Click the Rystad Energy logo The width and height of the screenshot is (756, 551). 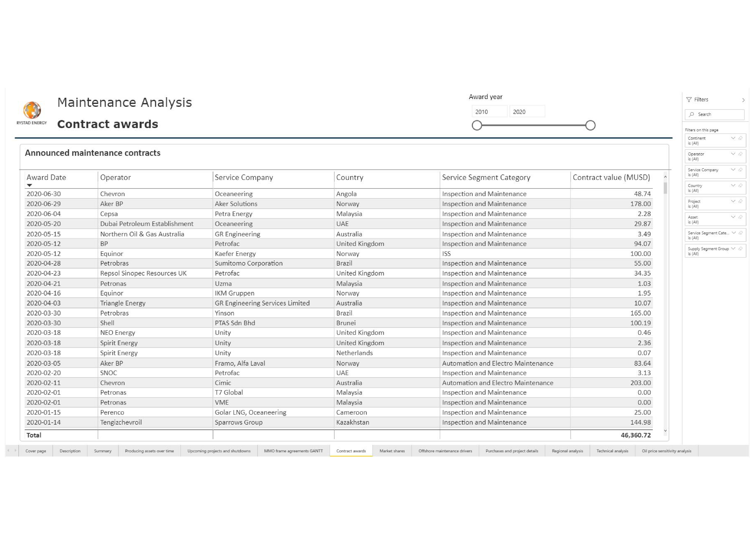pyautogui.click(x=32, y=110)
